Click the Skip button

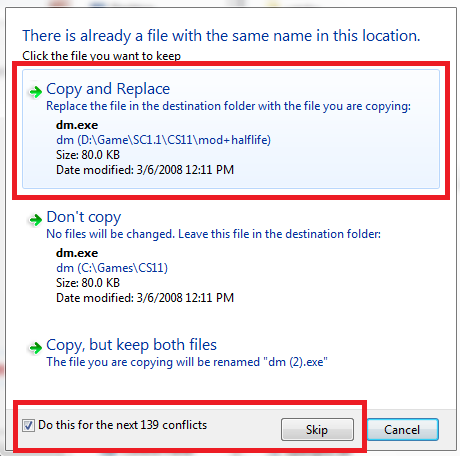pos(317,430)
